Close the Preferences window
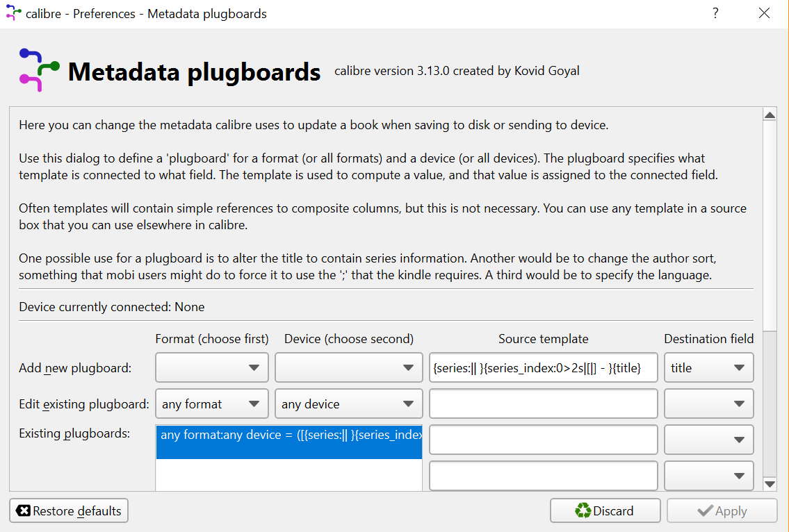This screenshot has height=532, width=789. [x=765, y=13]
